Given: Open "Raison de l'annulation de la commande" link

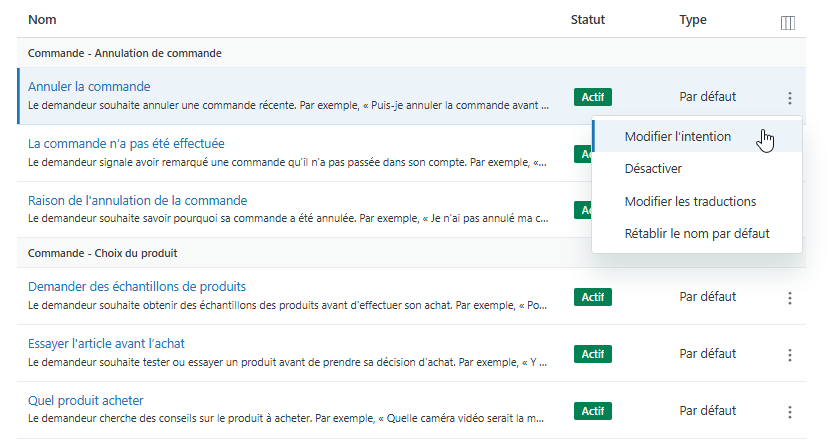Looking at the screenshot, I should point(137,200).
